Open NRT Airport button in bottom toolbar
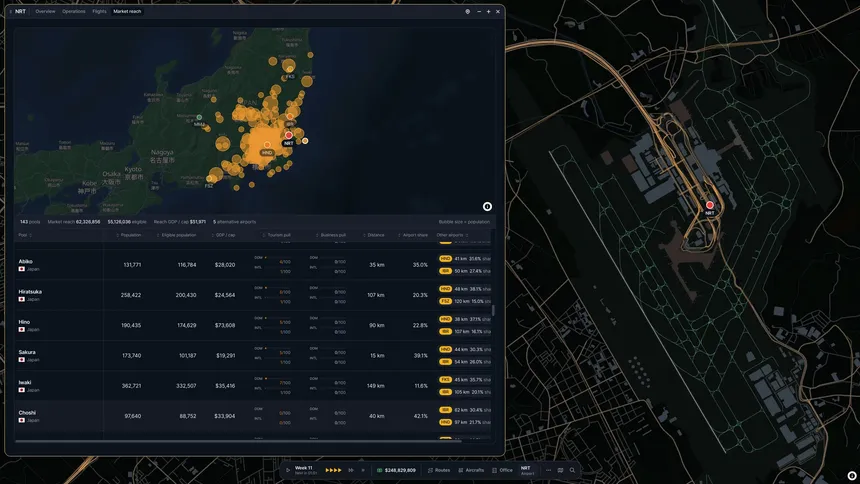 [528, 470]
